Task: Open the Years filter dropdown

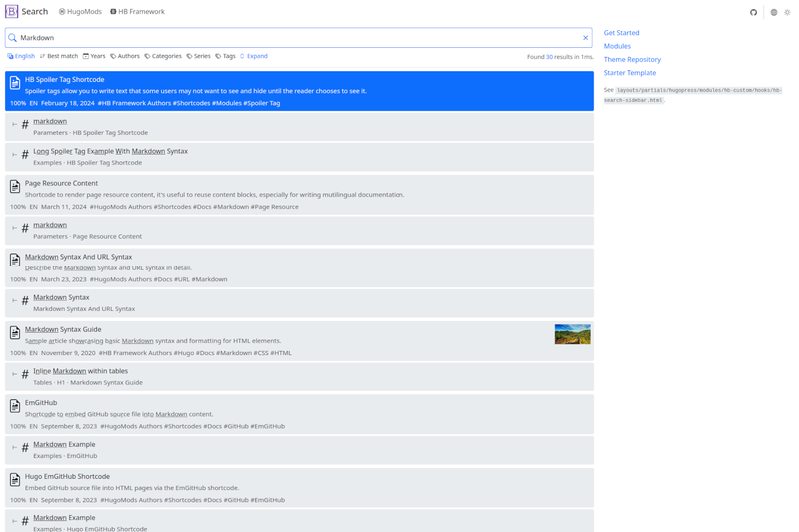Action: pos(94,56)
